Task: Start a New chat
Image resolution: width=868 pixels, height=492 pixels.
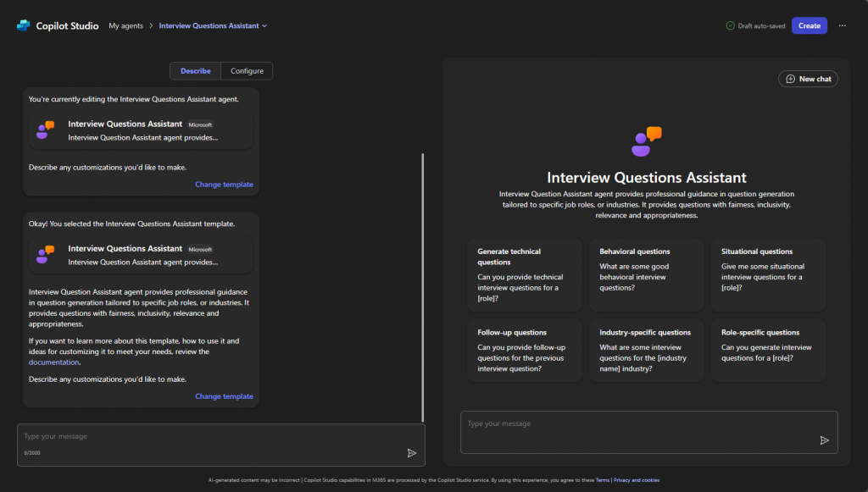Action: [x=808, y=79]
